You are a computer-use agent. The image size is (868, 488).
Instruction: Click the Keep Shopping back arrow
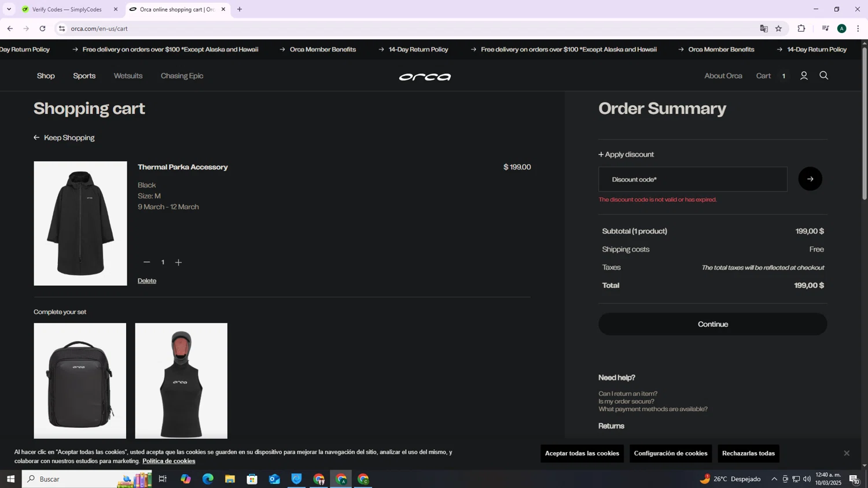[36, 138]
